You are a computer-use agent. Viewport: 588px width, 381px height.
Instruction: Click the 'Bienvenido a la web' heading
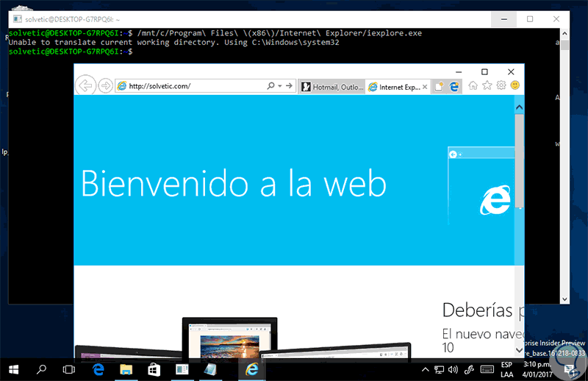pos(233,183)
